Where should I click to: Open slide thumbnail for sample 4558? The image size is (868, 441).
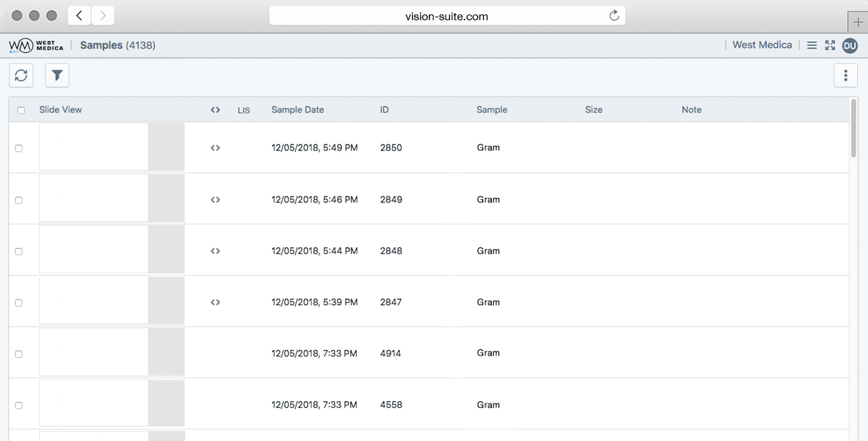112,403
